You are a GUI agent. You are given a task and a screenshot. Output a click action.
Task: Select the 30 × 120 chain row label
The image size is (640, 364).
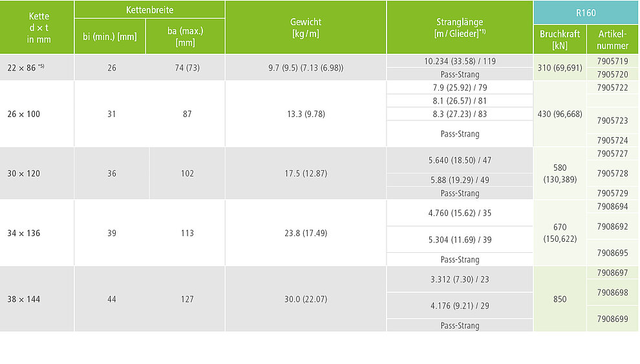24,173
